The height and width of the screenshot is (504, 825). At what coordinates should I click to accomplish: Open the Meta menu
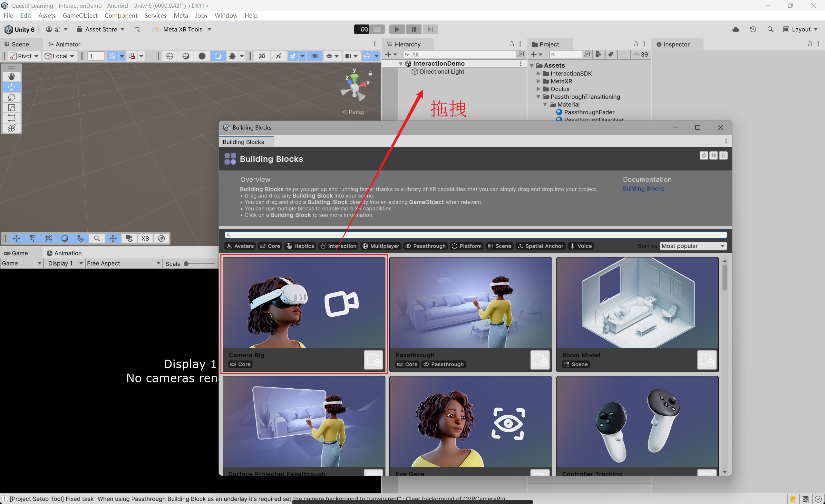click(x=181, y=15)
